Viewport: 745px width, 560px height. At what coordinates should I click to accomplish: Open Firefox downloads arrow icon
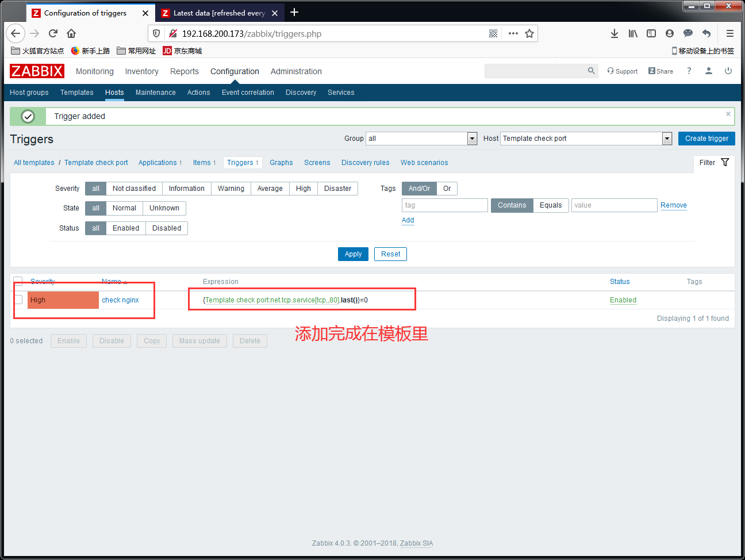[615, 33]
